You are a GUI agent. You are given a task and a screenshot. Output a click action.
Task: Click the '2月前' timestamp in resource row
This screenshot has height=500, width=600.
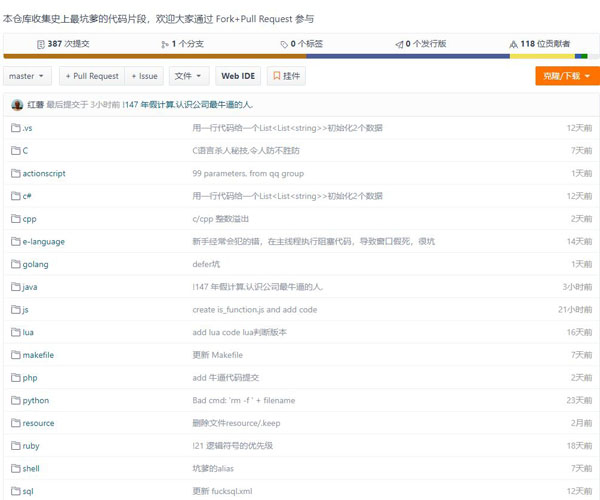(582, 423)
